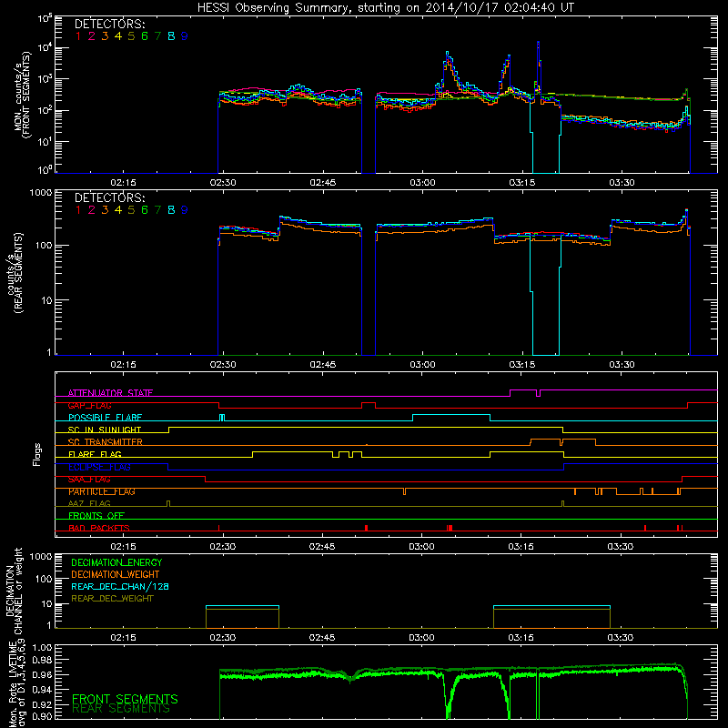Click the DECIMATION CHANNEL or weight axis title

(14, 591)
